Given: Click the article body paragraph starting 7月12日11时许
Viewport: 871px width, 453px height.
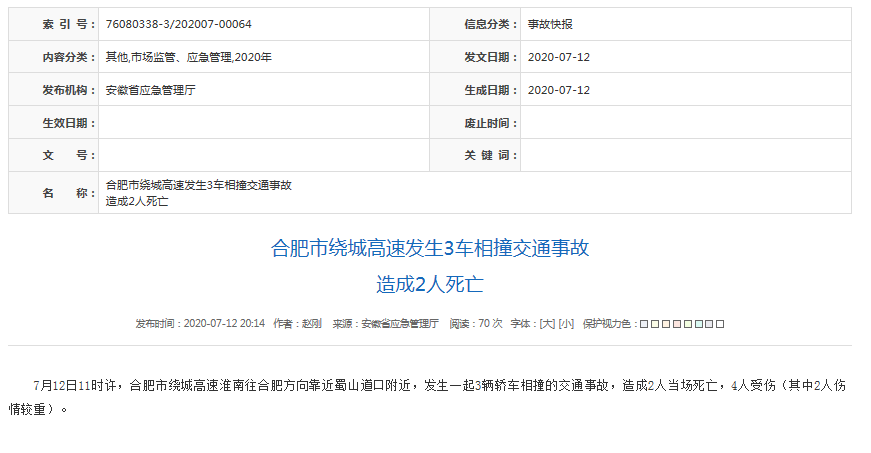Looking at the screenshot, I should click(x=427, y=397).
